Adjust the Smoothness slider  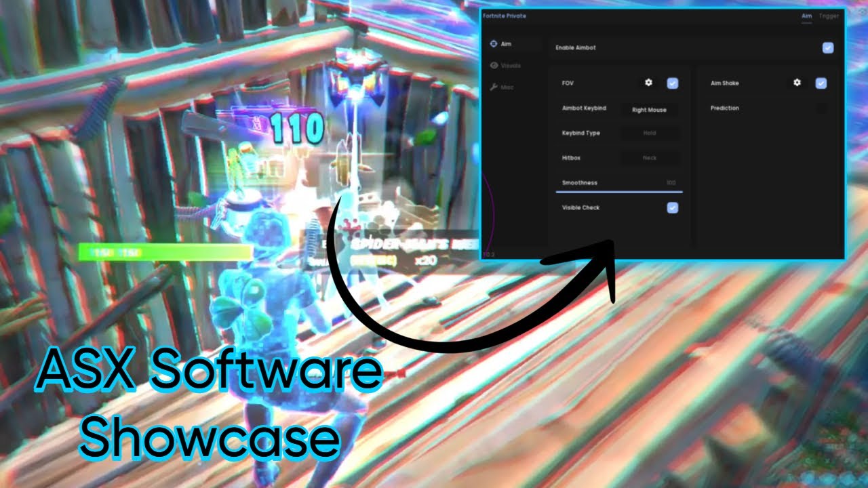619,192
